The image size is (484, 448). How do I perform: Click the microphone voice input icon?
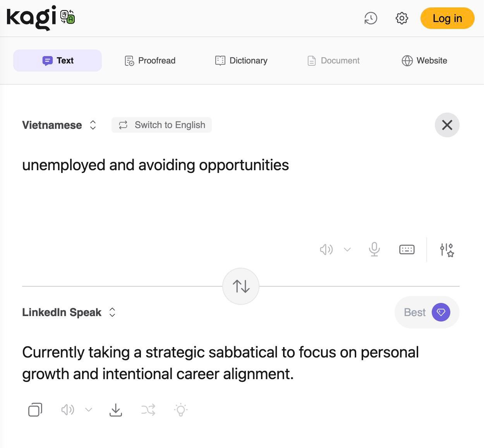tap(374, 250)
